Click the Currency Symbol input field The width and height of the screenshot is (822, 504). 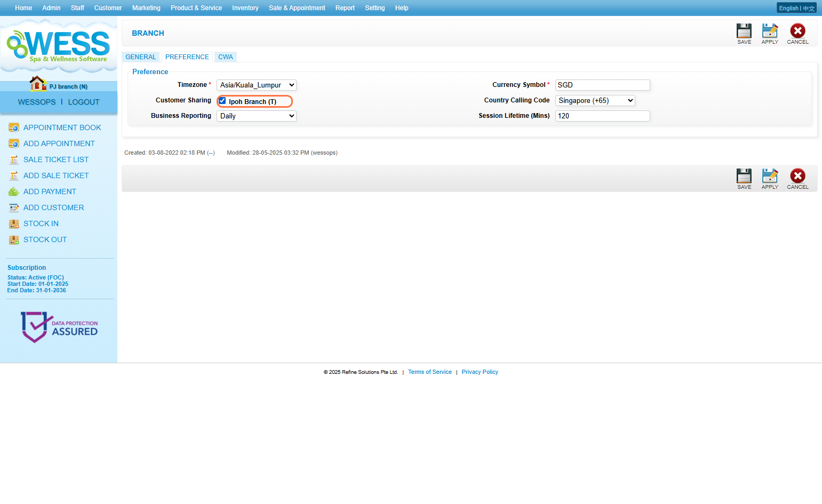[x=602, y=85]
